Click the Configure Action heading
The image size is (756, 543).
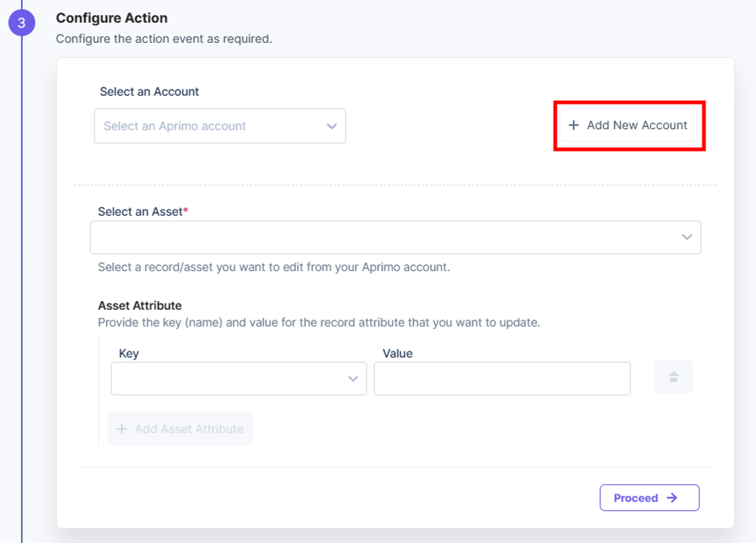[x=112, y=18]
